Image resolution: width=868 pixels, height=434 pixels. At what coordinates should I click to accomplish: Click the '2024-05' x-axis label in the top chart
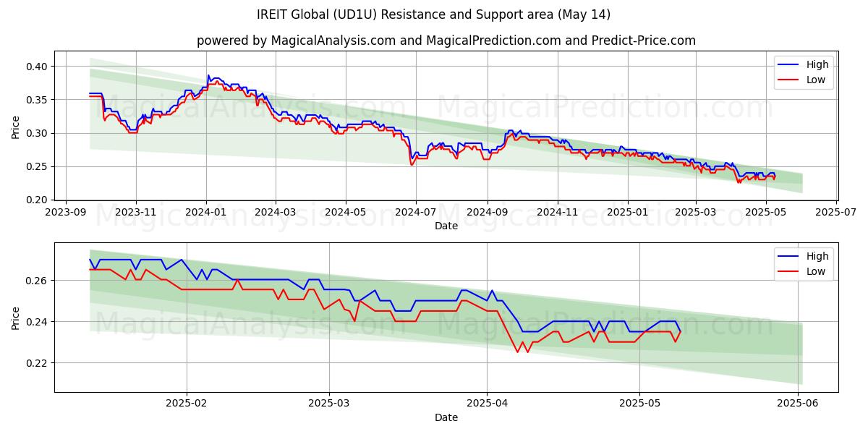point(345,213)
